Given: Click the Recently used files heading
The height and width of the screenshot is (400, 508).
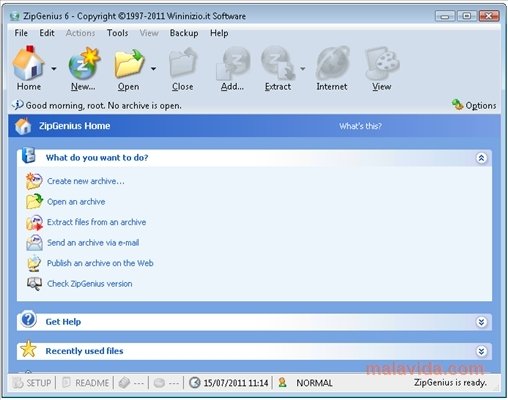Looking at the screenshot, I should [x=84, y=351].
